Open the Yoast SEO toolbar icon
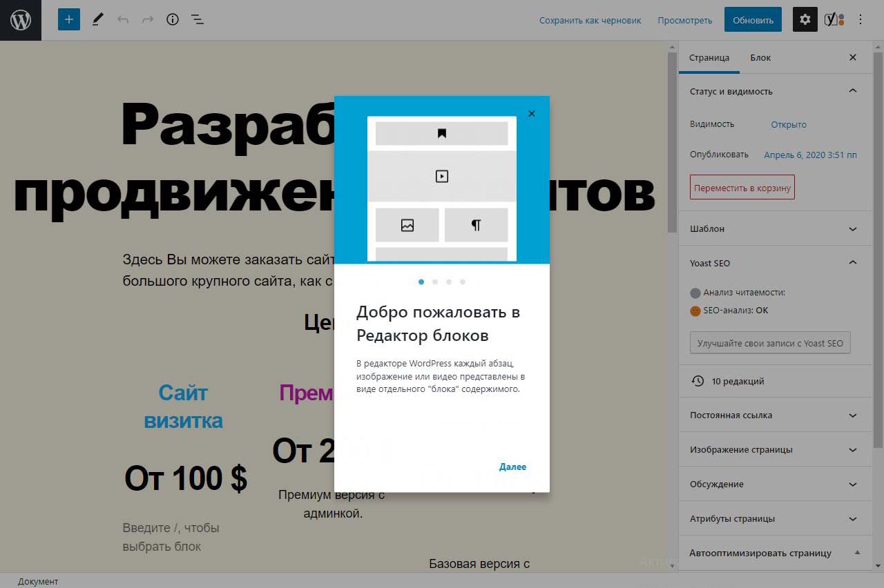 [x=834, y=19]
